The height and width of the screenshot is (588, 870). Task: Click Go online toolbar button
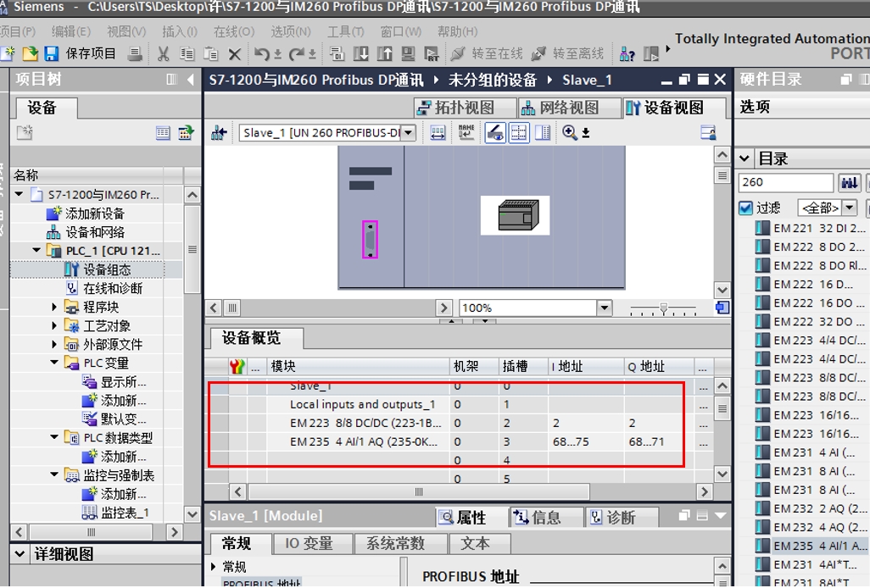[x=487, y=53]
